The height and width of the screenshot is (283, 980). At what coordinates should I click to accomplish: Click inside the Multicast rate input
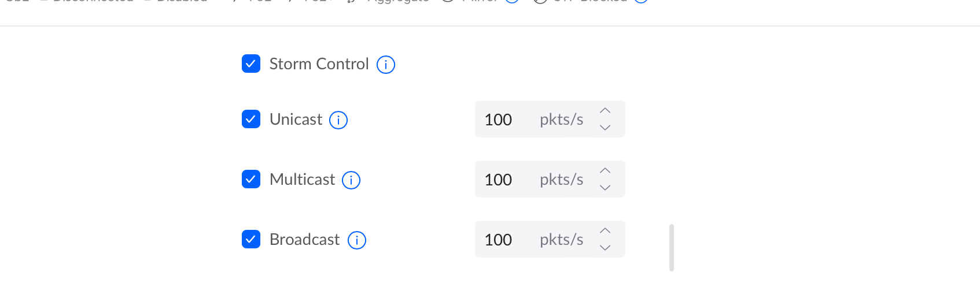550,179
